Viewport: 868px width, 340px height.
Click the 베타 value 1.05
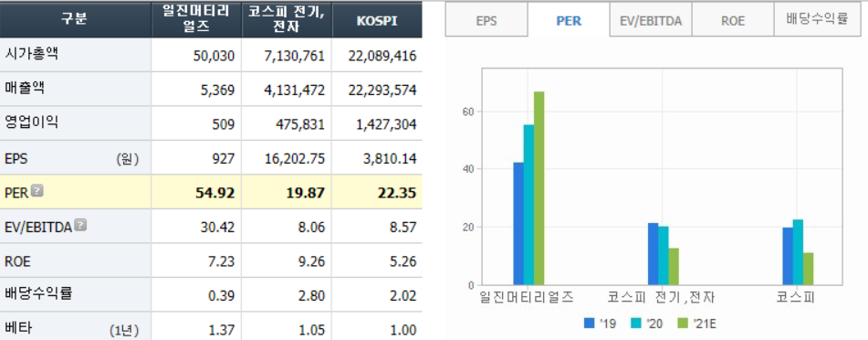pos(310,329)
